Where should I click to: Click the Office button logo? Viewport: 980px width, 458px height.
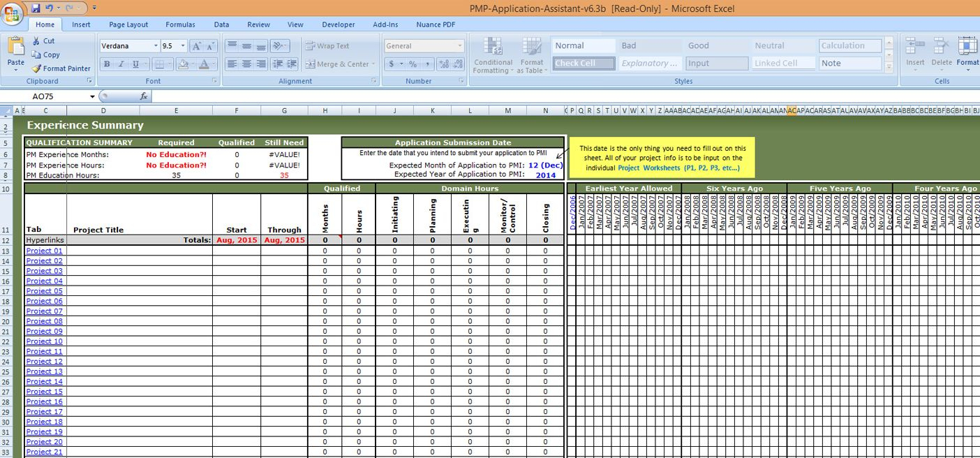13,13
